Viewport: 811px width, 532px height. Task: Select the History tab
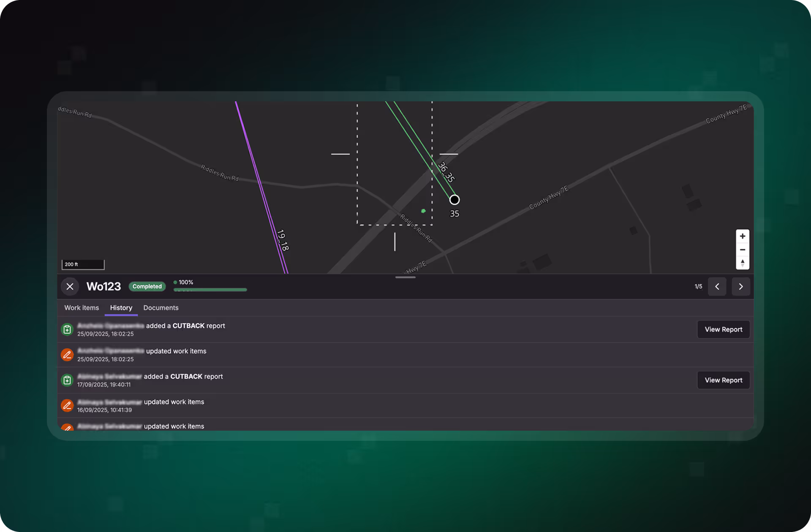coord(121,308)
